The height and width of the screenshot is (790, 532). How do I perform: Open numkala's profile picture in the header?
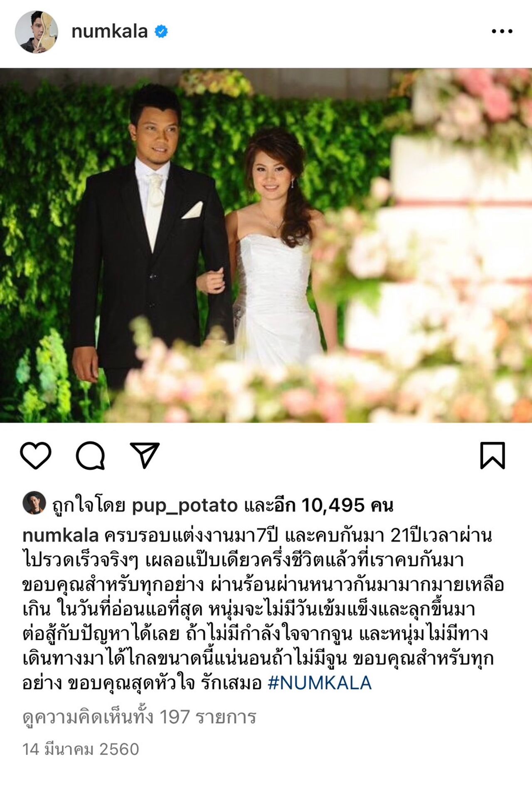pos(36,32)
